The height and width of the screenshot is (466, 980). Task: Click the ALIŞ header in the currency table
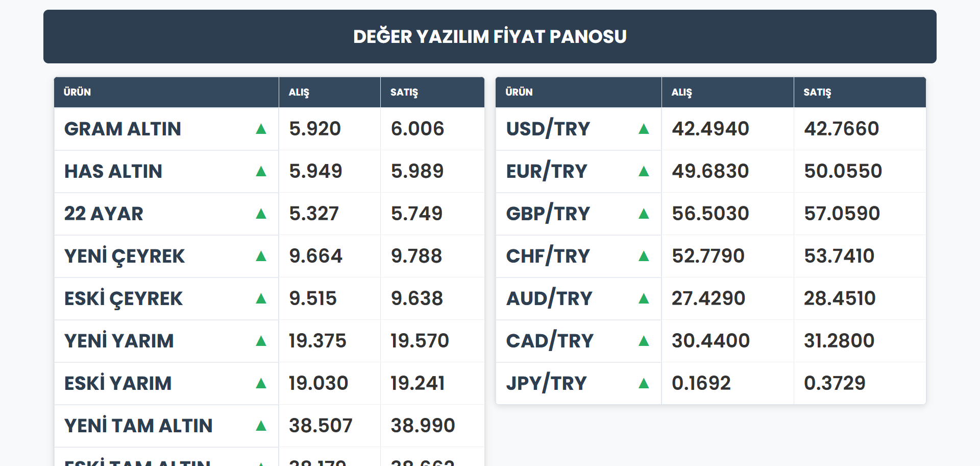tap(681, 92)
